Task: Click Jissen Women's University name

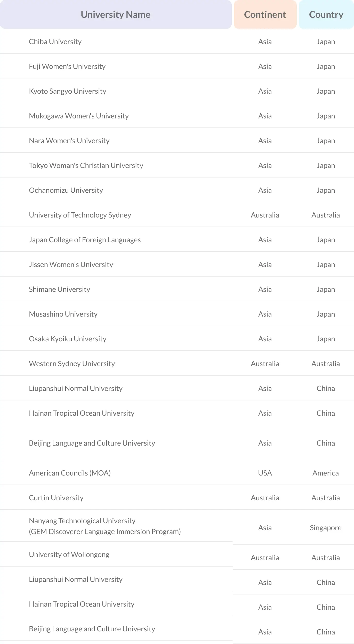Action: pyautogui.click(x=71, y=264)
